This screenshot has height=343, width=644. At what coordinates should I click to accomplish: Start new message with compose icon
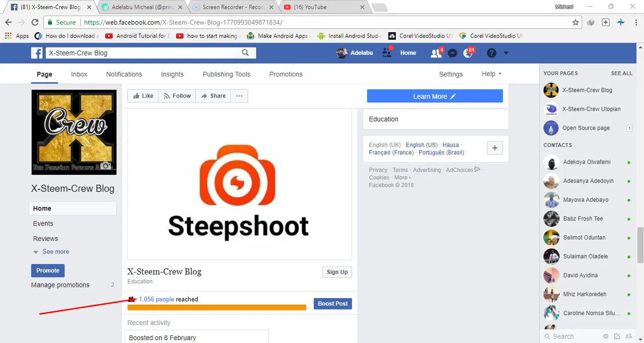point(617,336)
